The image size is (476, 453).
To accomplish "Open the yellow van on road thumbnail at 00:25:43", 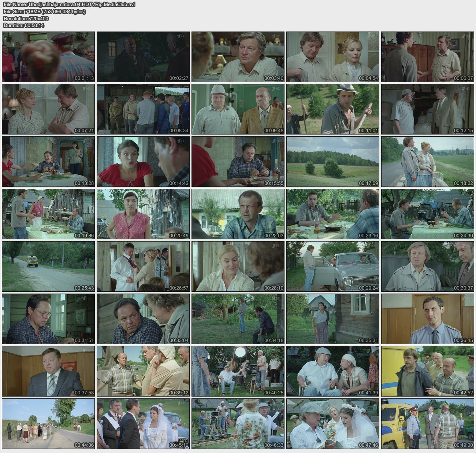I will (48, 266).
